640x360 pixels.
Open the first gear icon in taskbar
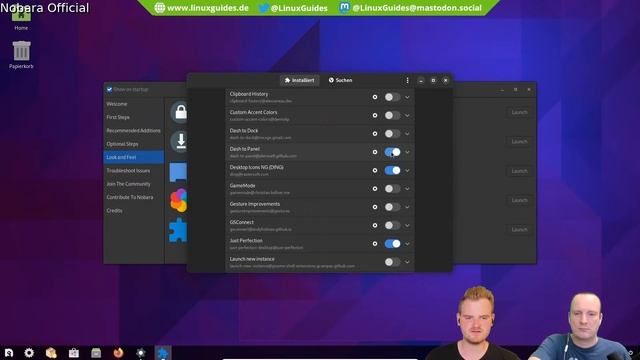[29, 353]
